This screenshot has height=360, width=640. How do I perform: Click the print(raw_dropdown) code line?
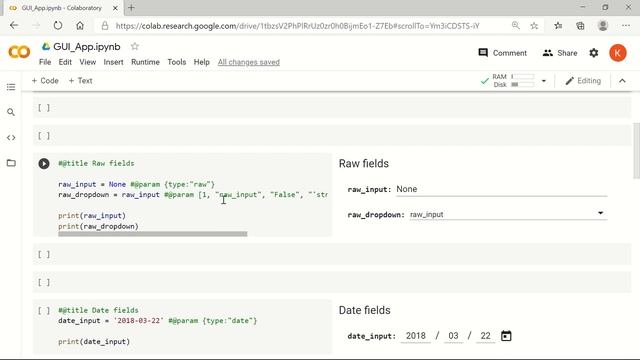pos(98,226)
